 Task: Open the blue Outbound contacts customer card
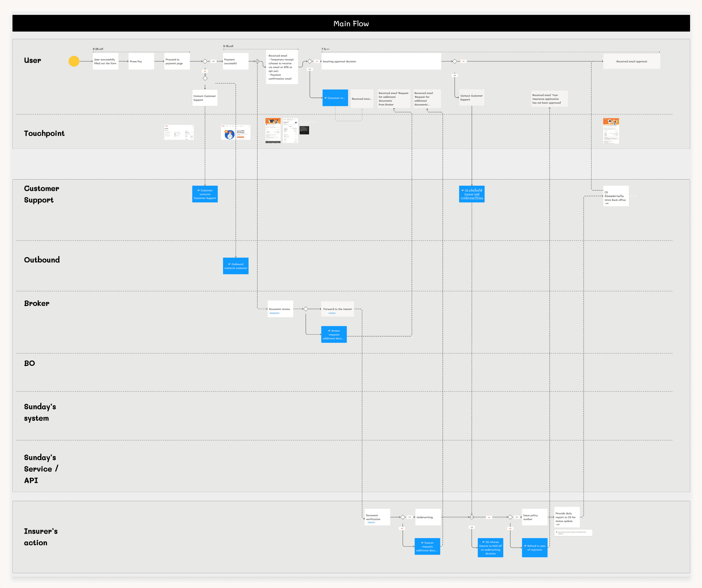(x=236, y=266)
